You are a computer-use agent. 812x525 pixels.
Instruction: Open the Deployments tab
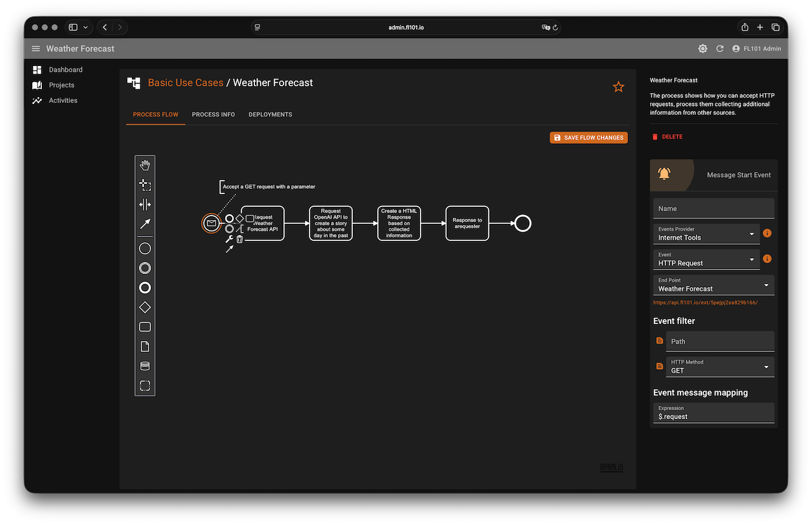270,115
